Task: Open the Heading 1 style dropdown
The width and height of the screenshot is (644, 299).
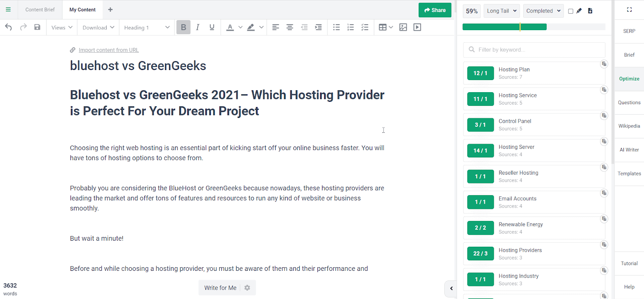Action: click(x=147, y=27)
